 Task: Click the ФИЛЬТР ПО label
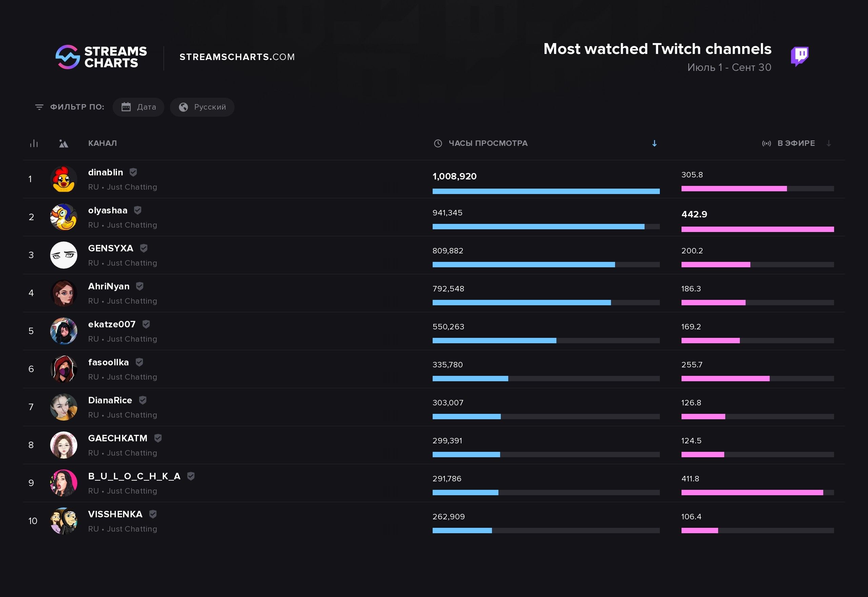coord(77,107)
